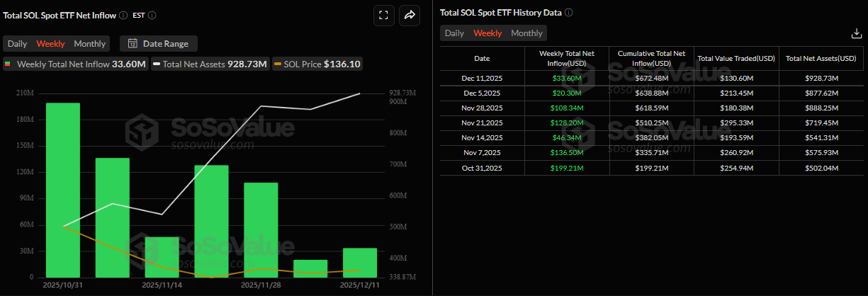This screenshot has width=868, height=296.
Task: Click the Dec 11,2025 table row date
Action: pos(482,78)
